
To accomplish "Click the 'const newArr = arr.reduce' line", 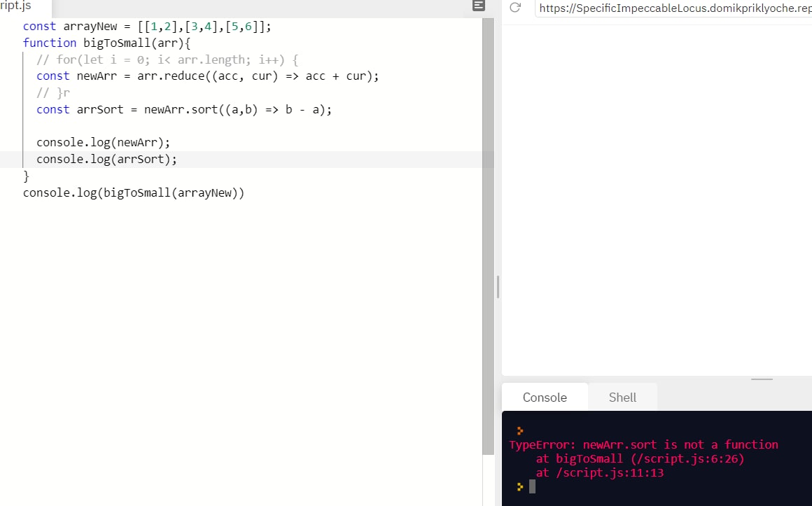I will [x=208, y=76].
